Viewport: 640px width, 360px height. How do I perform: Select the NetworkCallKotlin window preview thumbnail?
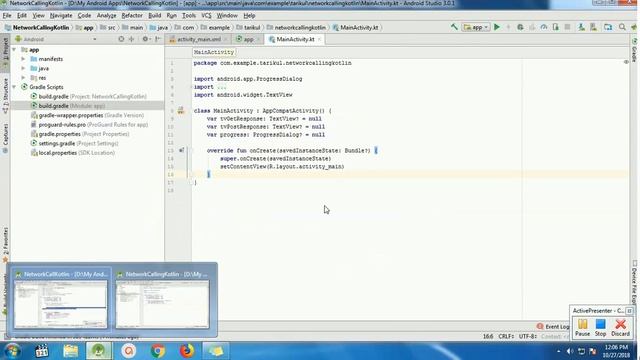61,300
